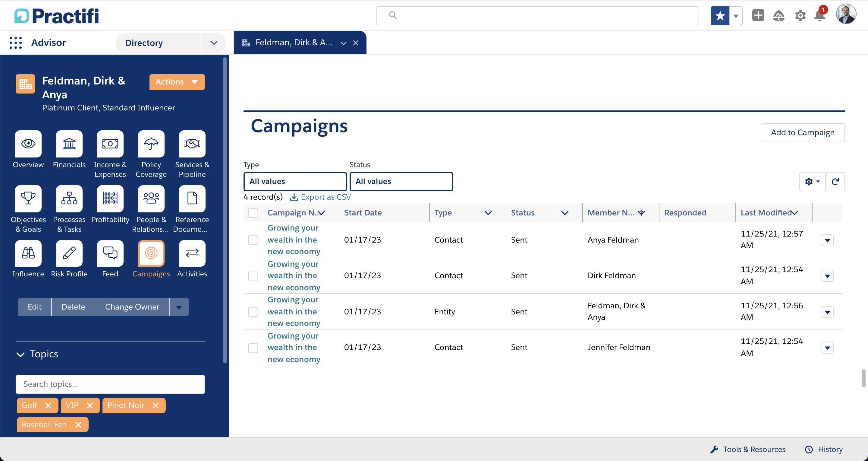
Task: Open Risk Profile pencil icon
Action: (69, 253)
